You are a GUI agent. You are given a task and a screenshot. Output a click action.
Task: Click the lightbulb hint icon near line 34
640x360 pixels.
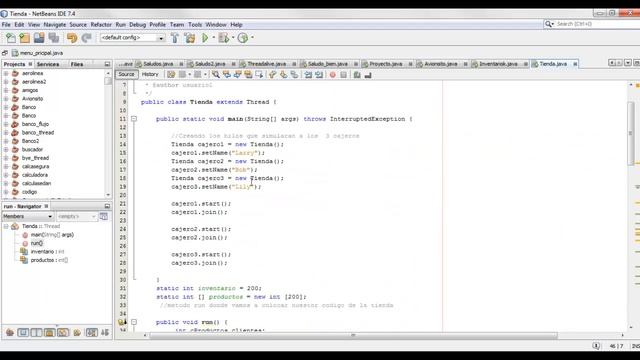[121, 322]
